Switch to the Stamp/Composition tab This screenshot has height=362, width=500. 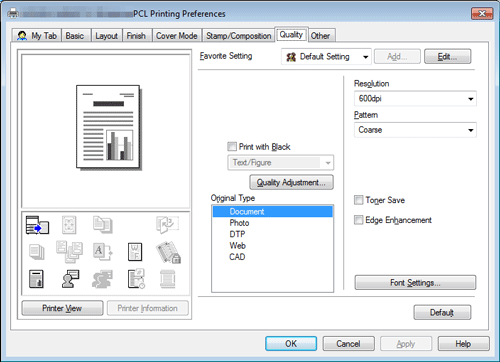pyautogui.click(x=239, y=36)
